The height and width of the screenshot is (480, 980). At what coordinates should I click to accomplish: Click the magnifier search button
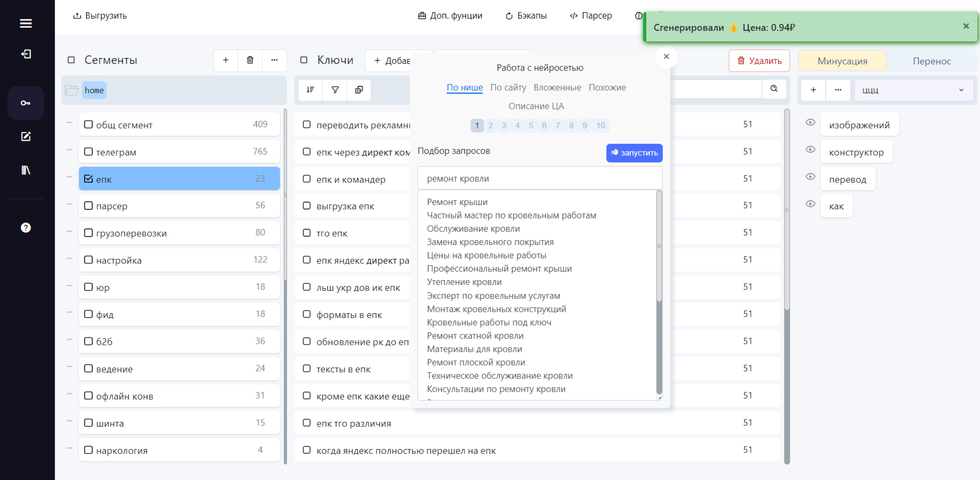click(x=774, y=89)
